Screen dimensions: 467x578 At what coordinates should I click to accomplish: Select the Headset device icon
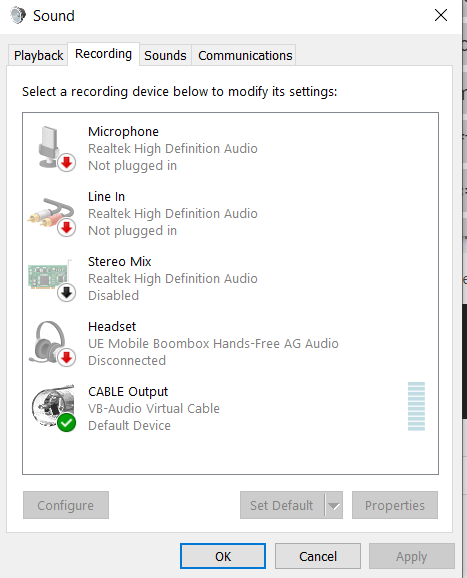(52, 343)
